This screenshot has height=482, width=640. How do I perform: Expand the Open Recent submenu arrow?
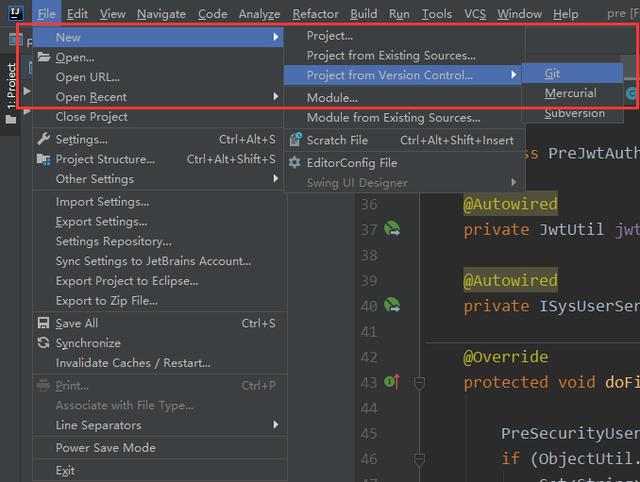(x=276, y=96)
